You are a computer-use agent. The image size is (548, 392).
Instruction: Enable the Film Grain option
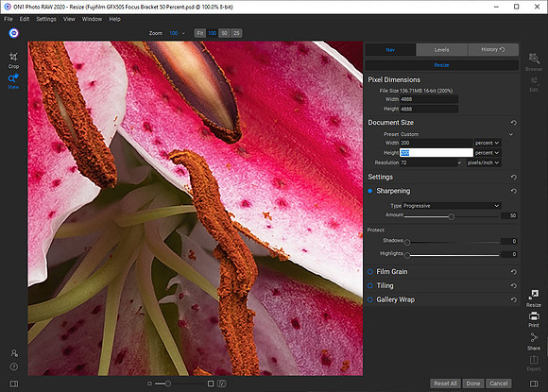point(369,271)
